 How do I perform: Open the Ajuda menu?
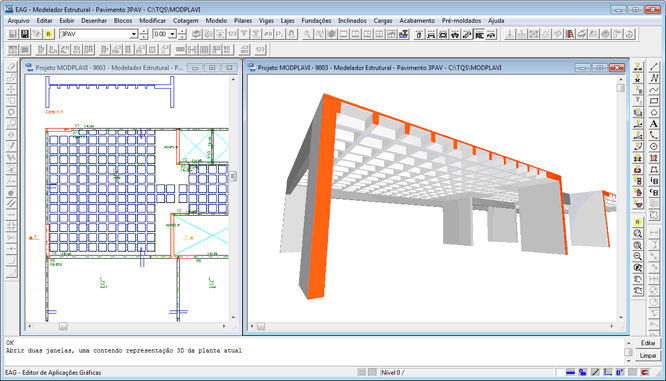click(496, 20)
